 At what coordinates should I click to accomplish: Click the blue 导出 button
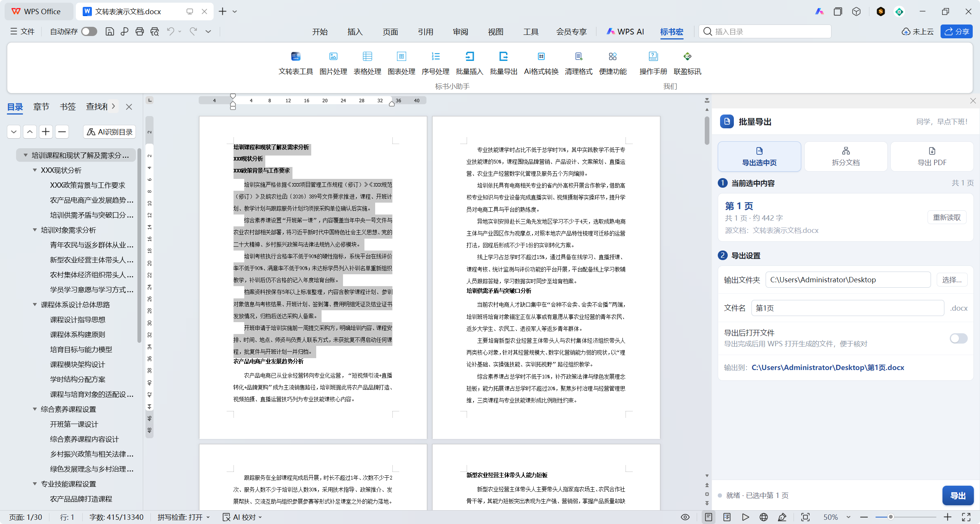tap(958, 495)
